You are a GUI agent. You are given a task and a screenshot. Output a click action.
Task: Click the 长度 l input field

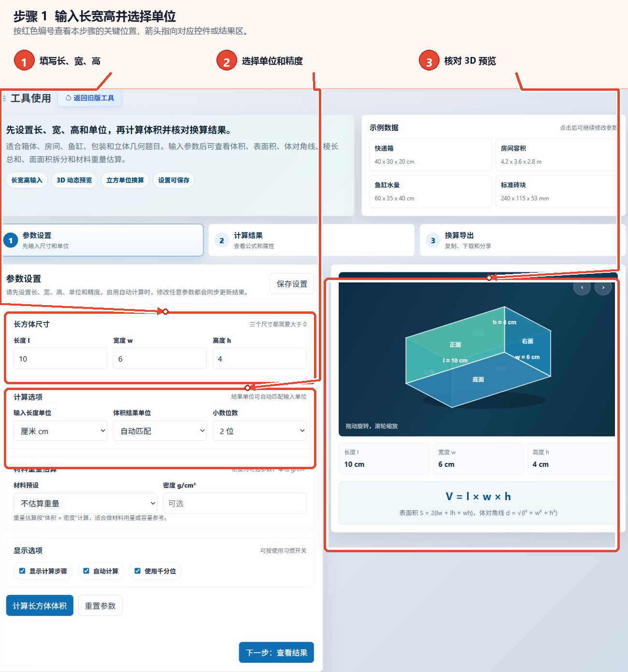tap(60, 358)
